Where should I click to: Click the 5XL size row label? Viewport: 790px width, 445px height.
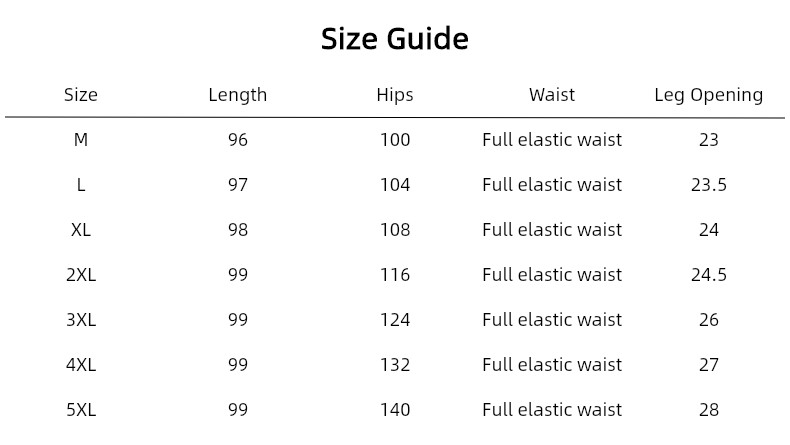click(x=81, y=410)
